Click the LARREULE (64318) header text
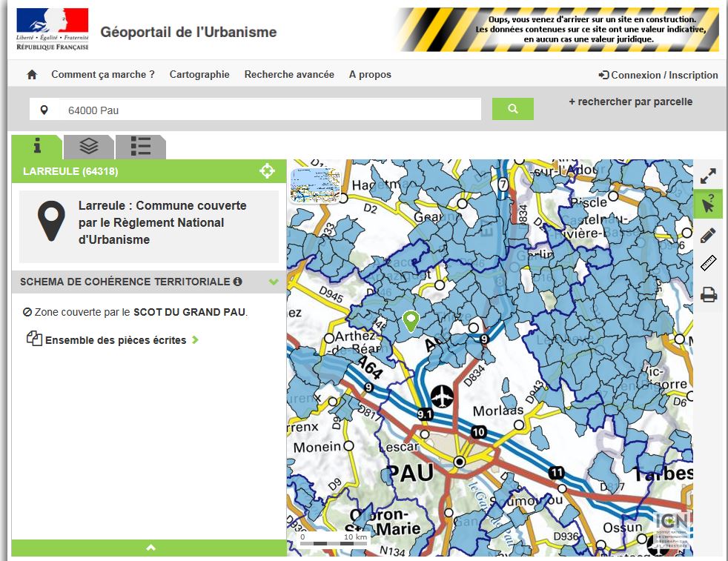728x561 pixels. point(70,171)
